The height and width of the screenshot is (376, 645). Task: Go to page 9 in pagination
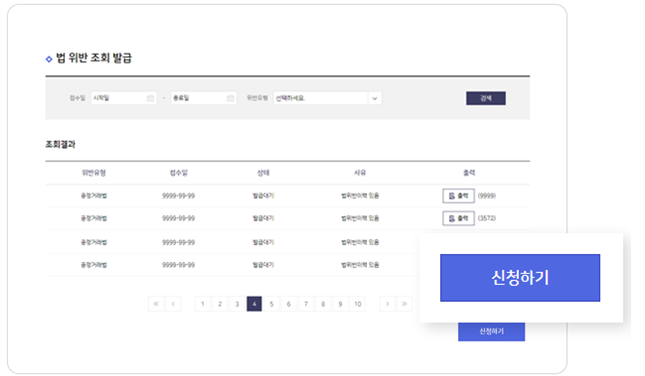(341, 304)
